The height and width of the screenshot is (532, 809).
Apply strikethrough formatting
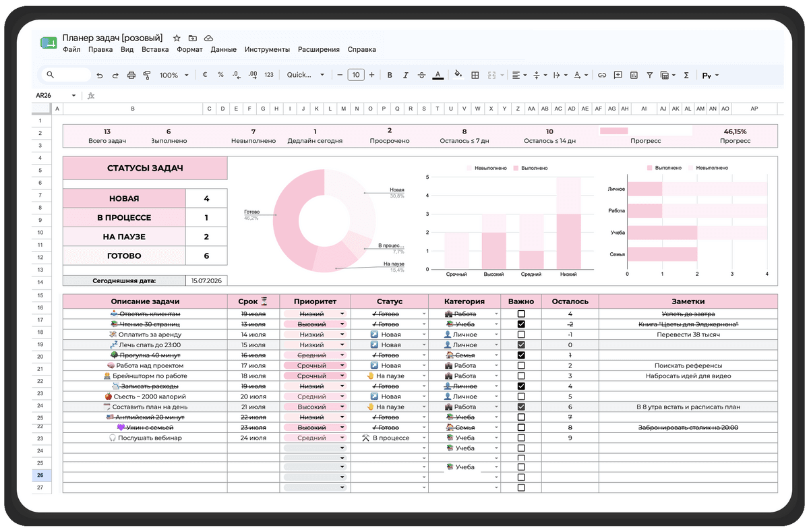[x=421, y=75]
